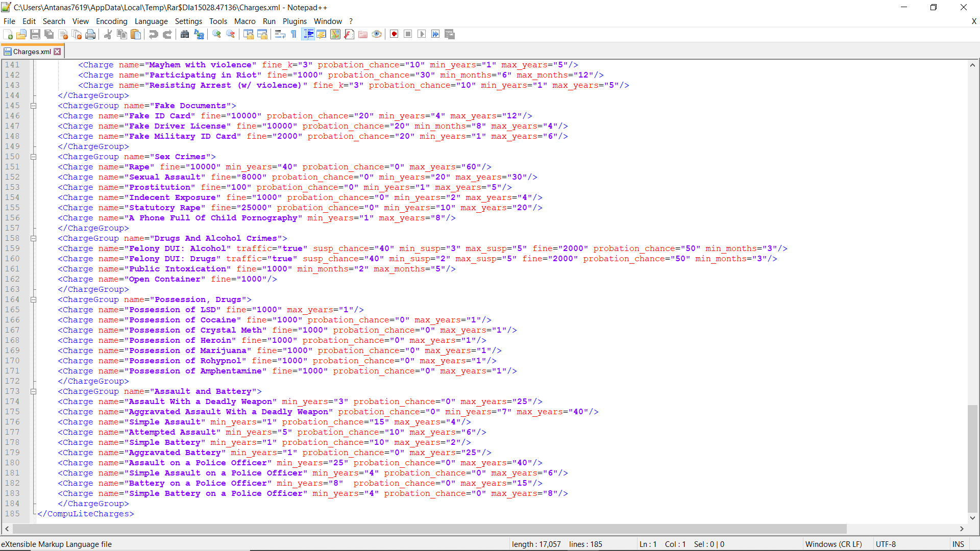Screen dimensions: 980x551
Task: Collapse the Fake Documents ChargeGroup fold marker
Action: point(34,106)
